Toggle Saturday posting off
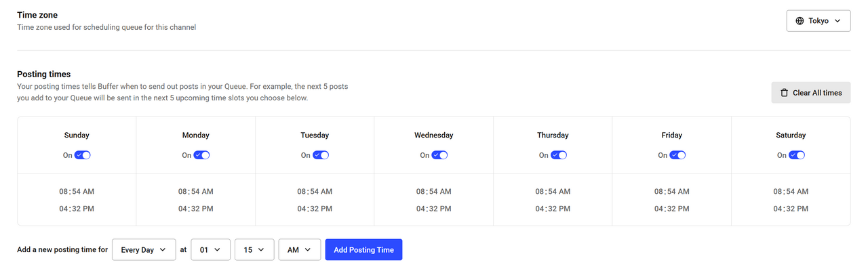868x269 pixels. click(797, 155)
